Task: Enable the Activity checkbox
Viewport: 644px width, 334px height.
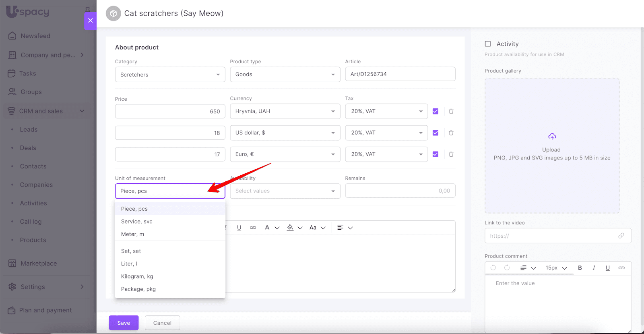Action: coord(488,44)
